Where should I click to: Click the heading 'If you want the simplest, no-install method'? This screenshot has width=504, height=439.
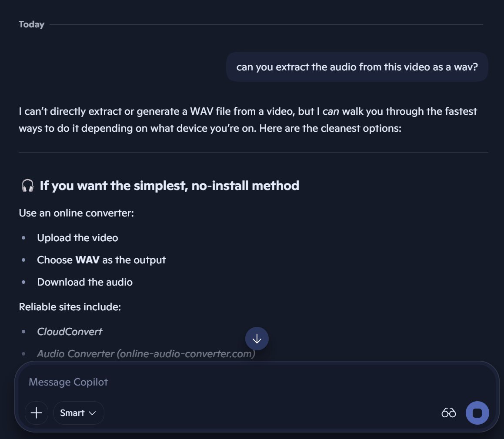(x=170, y=186)
